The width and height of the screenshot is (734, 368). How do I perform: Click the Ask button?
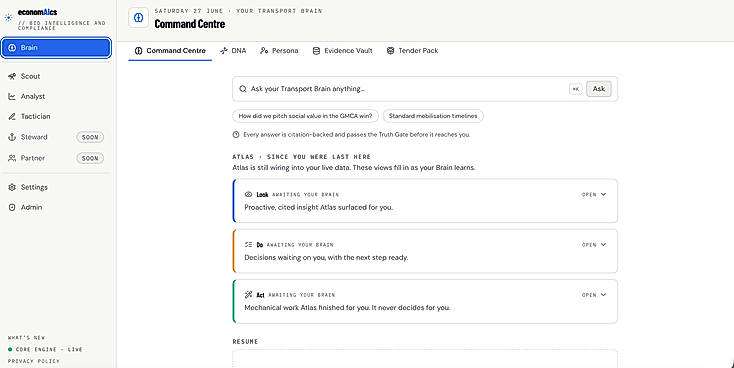click(599, 89)
